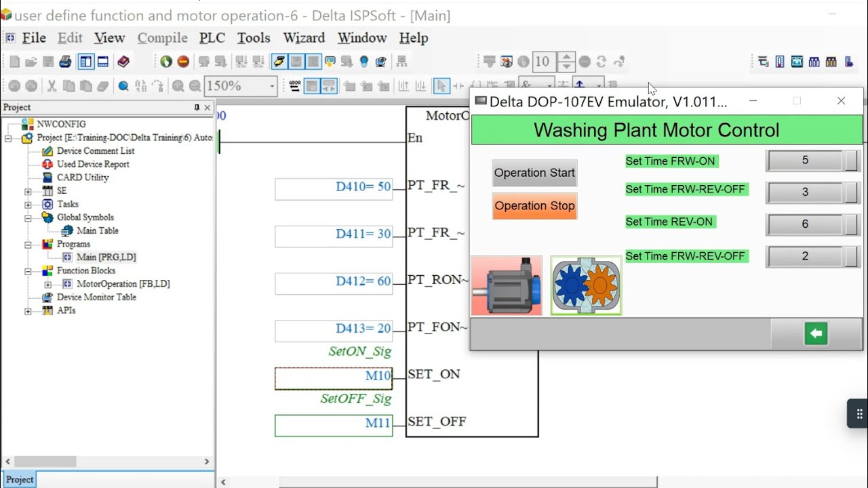
Task: Increase the step count spinner up arrow
Action: 567,57
